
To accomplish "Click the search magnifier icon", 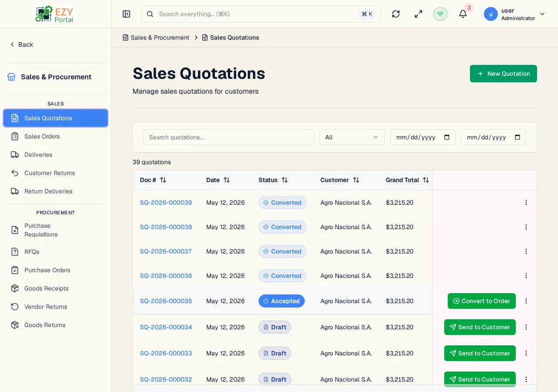I will pos(150,14).
